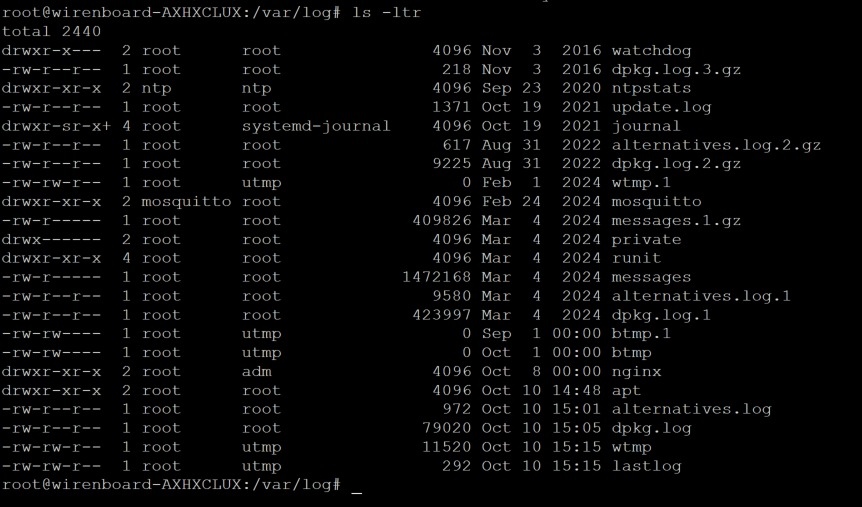Viewport: 862px width, 507px height.
Task: Click the journal directory name
Action: (x=646, y=126)
